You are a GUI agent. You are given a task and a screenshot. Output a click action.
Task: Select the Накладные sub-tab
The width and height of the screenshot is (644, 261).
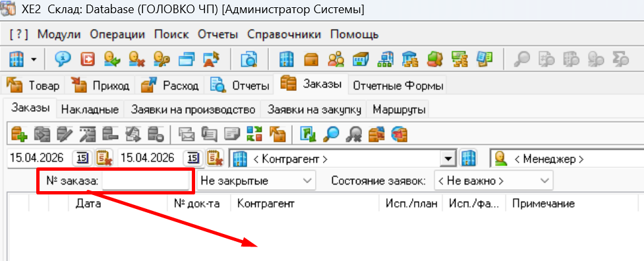click(90, 109)
